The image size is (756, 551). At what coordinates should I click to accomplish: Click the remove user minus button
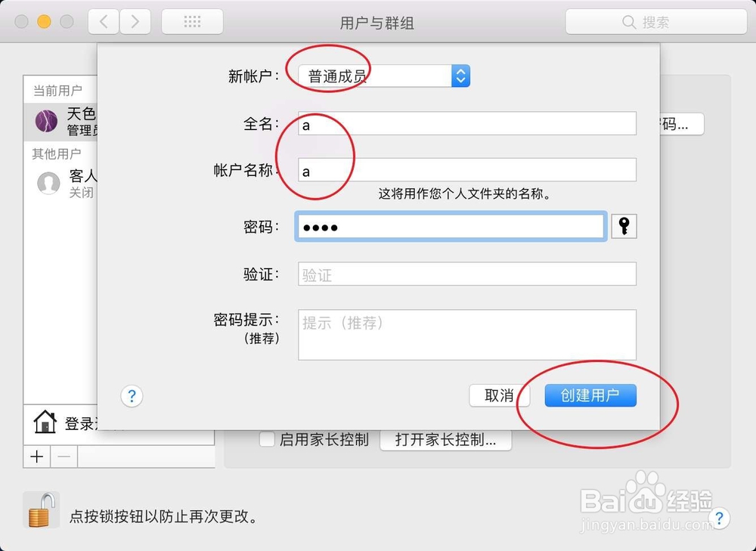click(x=64, y=457)
